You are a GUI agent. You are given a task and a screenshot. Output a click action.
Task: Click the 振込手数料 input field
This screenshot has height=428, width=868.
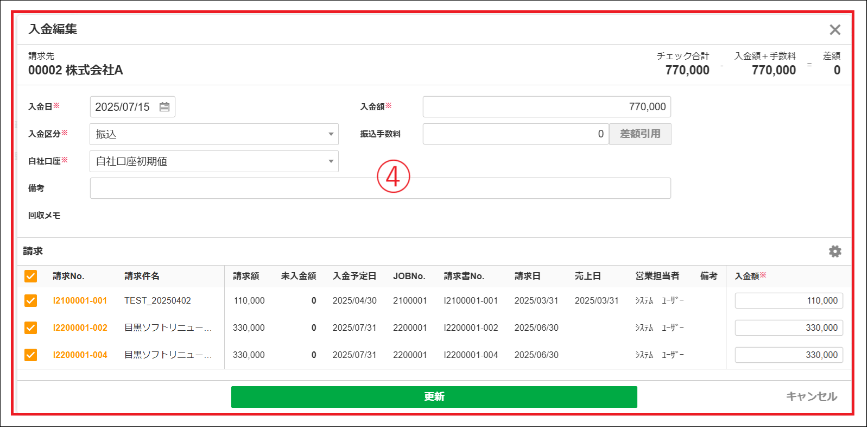(515, 134)
